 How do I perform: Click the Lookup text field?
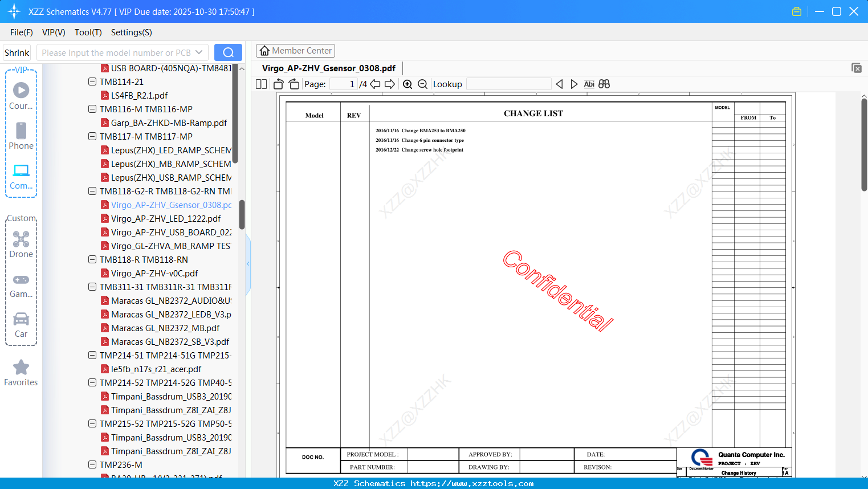pos(509,84)
